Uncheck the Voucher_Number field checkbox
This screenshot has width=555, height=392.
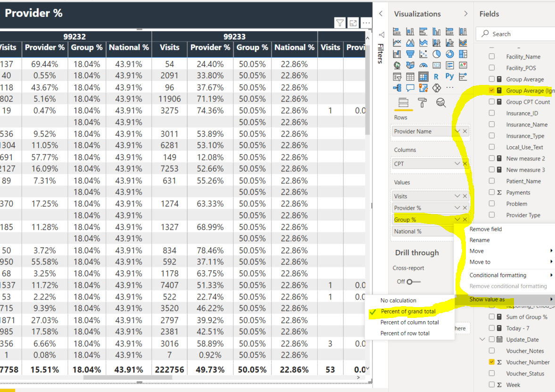click(492, 362)
